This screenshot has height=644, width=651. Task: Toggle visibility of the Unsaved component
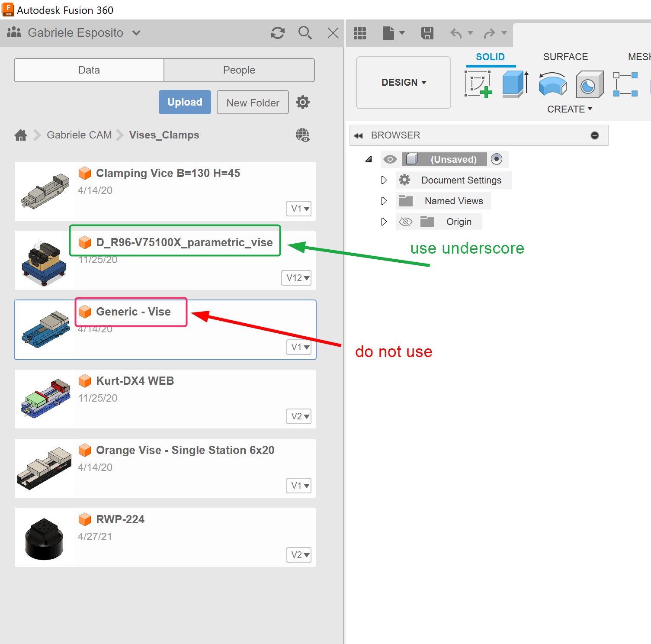tap(390, 159)
